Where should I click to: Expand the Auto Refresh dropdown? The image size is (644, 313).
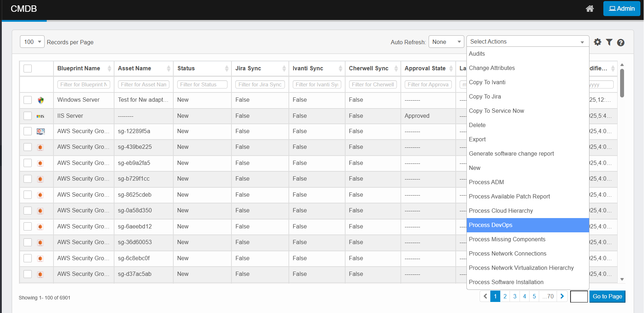446,42
